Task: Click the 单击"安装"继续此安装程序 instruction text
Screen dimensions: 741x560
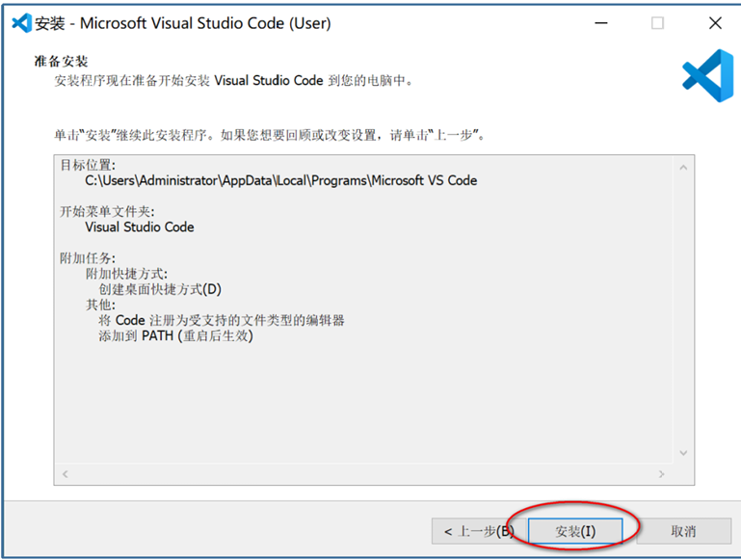Action: (x=270, y=136)
